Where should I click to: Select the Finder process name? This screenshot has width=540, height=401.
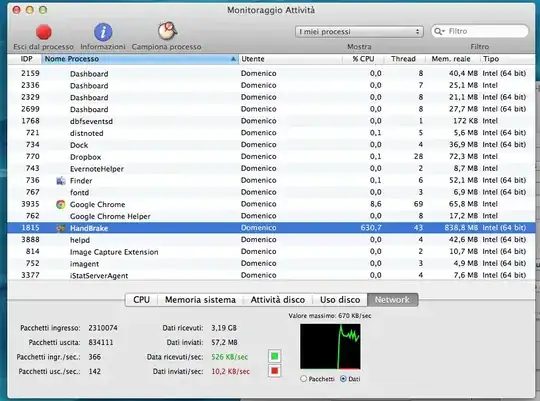(81, 181)
